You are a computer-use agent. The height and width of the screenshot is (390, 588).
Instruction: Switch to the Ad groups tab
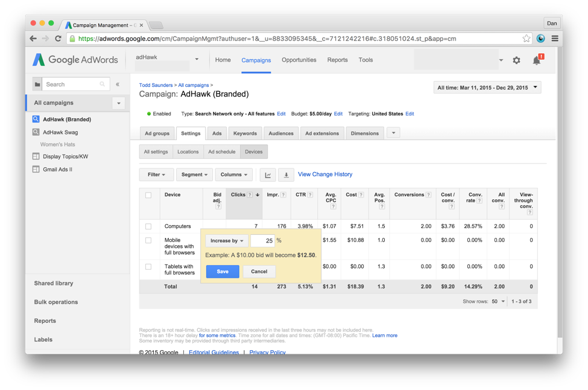[x=157, y=133]
